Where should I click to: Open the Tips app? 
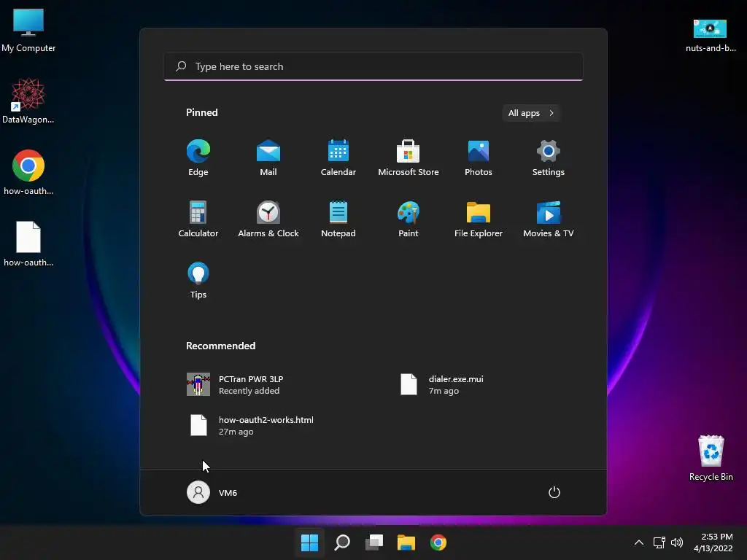[198, 281]
